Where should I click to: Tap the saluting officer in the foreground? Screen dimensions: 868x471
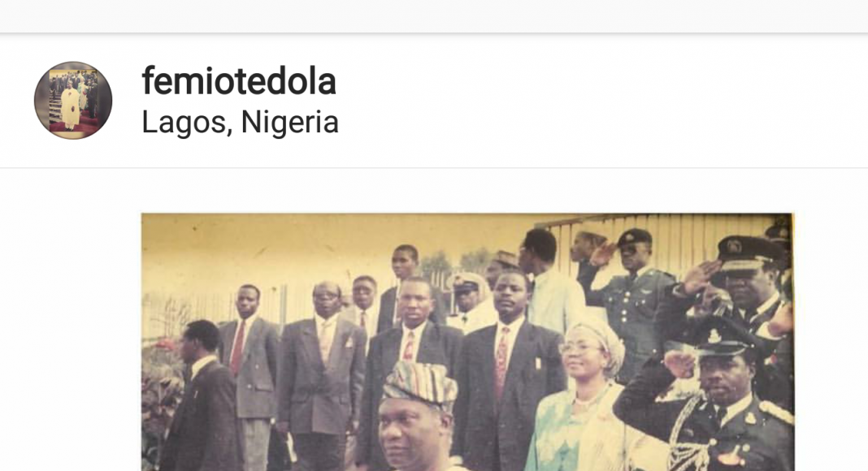[714, 398]
